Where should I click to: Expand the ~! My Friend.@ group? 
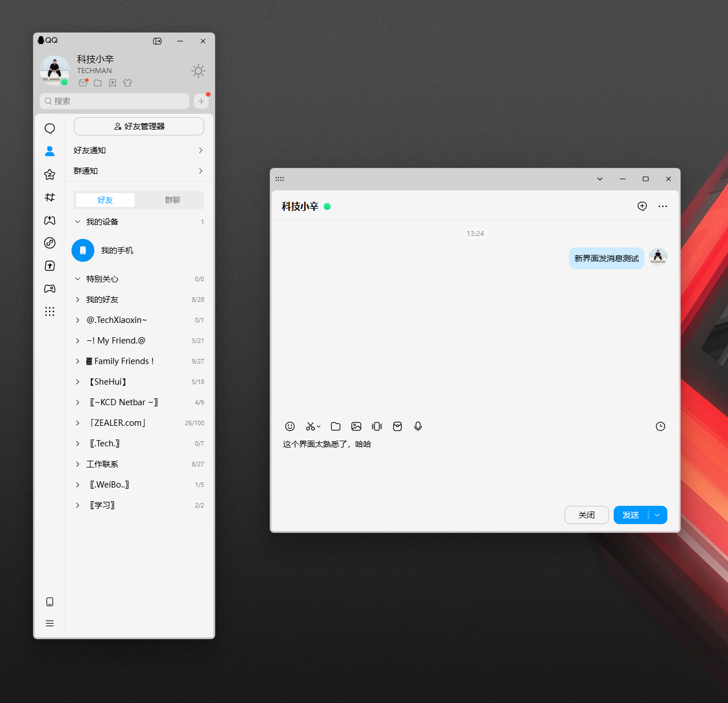pyautogui.click(x=78, y=341)
